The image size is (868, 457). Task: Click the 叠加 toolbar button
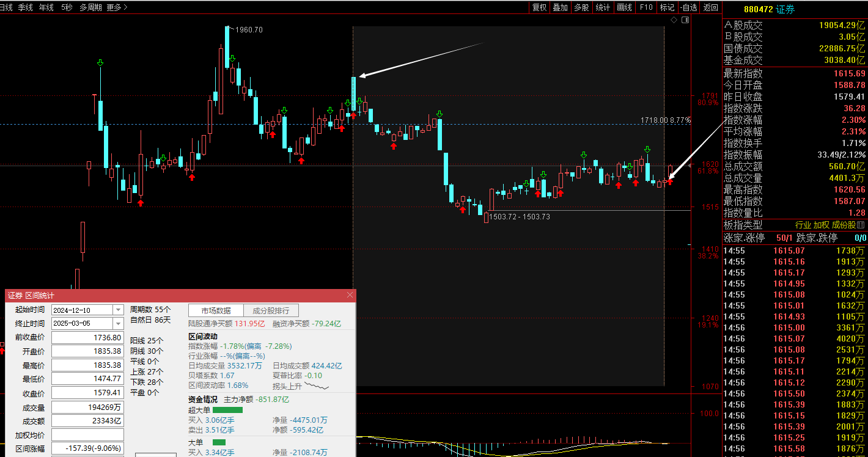tap(560, 7)
